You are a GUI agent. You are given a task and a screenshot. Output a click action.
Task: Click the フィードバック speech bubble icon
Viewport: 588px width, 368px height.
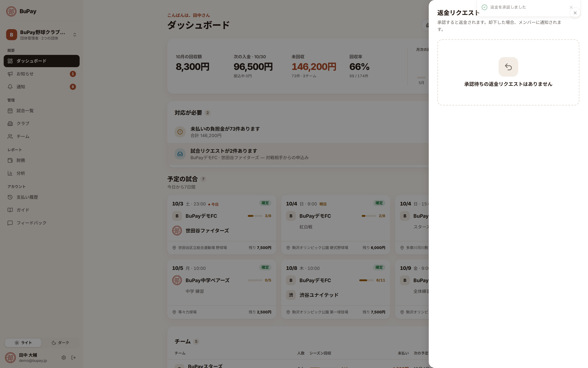click(x=10, y=223)
